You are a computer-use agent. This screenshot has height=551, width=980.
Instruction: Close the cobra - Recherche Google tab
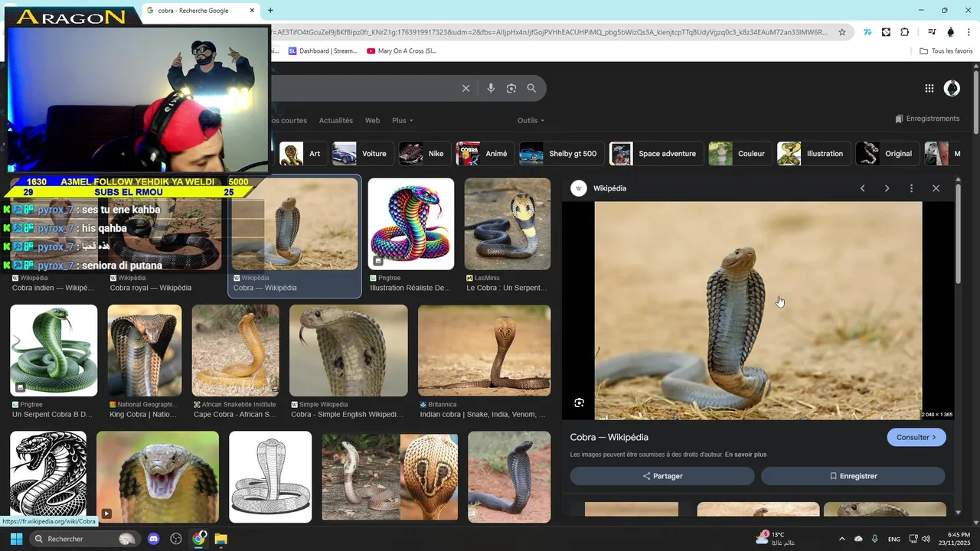253,11
